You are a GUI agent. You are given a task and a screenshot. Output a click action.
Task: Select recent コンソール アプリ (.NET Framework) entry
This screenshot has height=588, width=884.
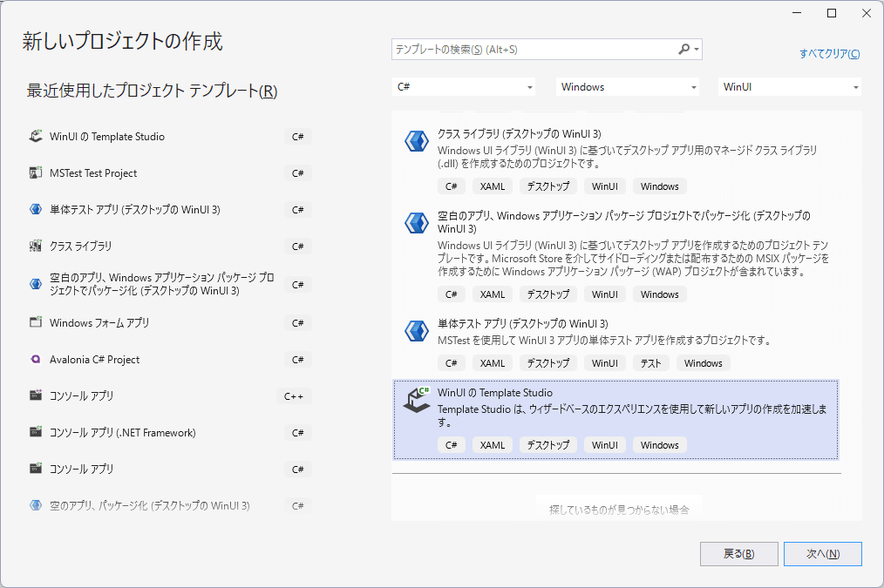[169, 433]
